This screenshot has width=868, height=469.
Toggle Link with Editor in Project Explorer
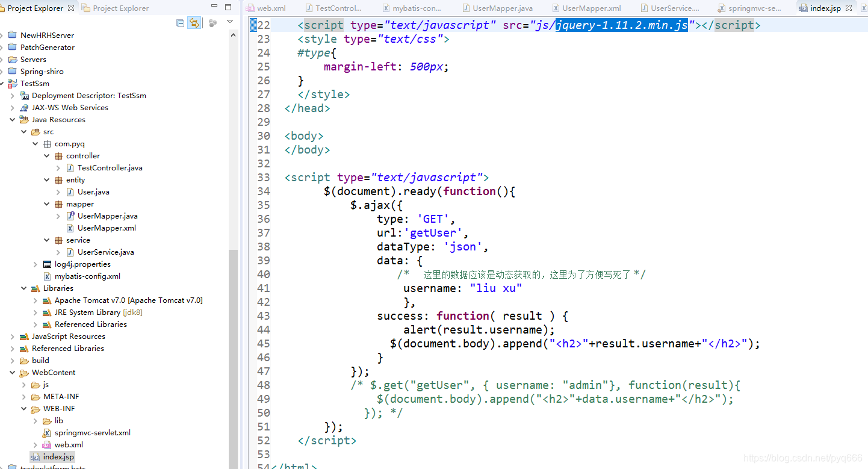coord(194,23)
